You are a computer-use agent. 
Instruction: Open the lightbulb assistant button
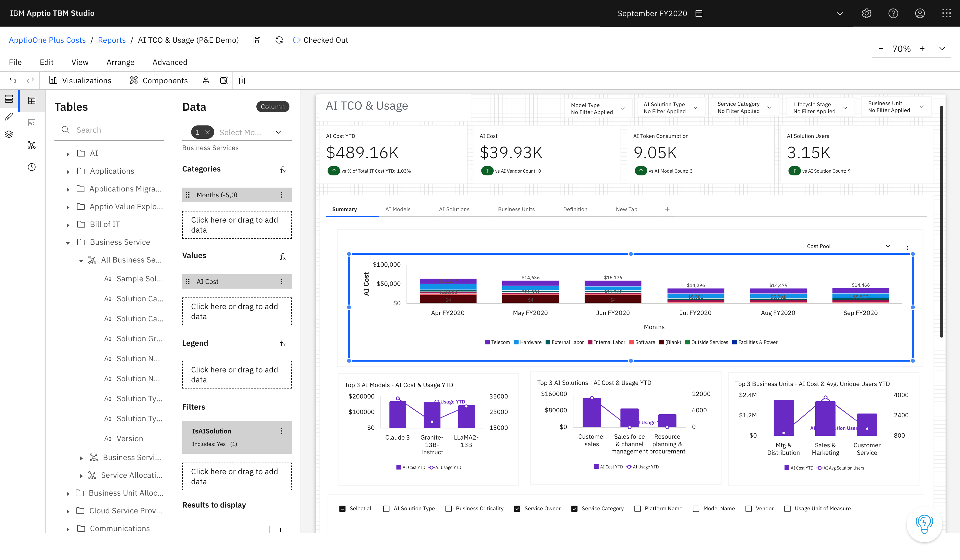pyautogui.click(x=924, y=524)
